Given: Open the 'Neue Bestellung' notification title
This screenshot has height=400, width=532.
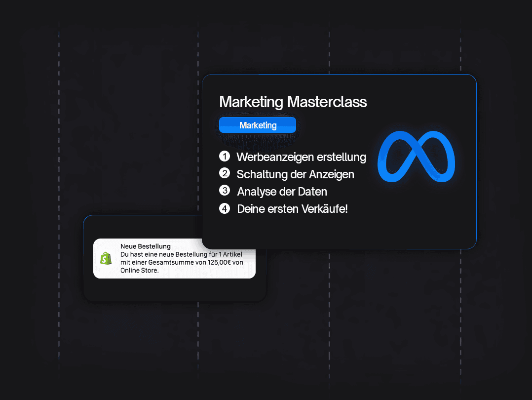Looking at the screenshot, I should tap(146, 246).
